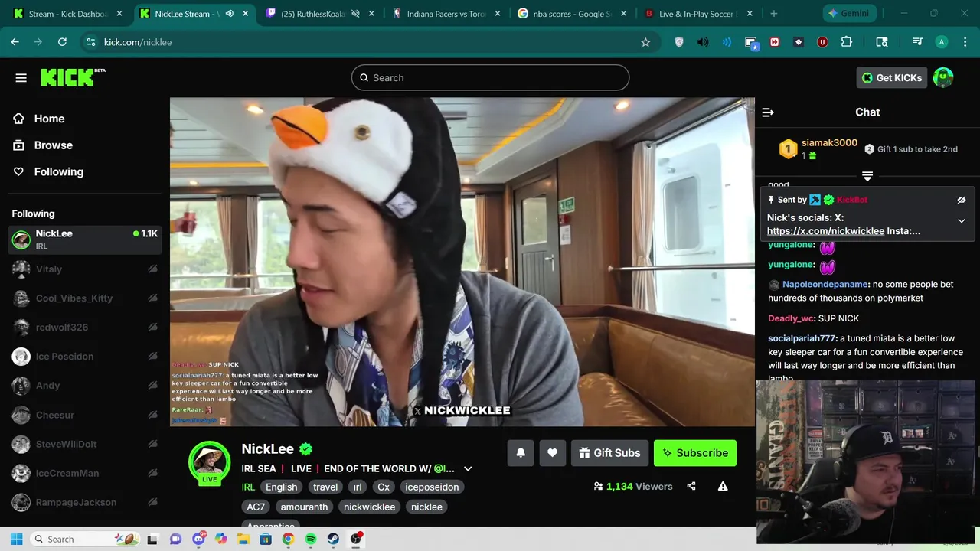Open IceCreamMan channel from Following
Viewport: 980px width, 551px height.
pos(85,473)
